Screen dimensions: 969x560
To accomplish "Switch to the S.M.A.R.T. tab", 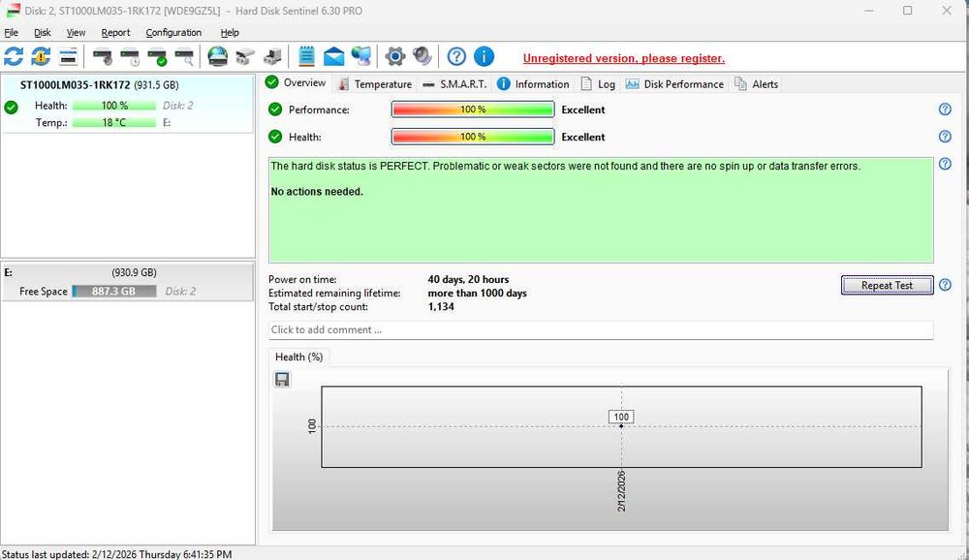I will (x=454, y=84).
